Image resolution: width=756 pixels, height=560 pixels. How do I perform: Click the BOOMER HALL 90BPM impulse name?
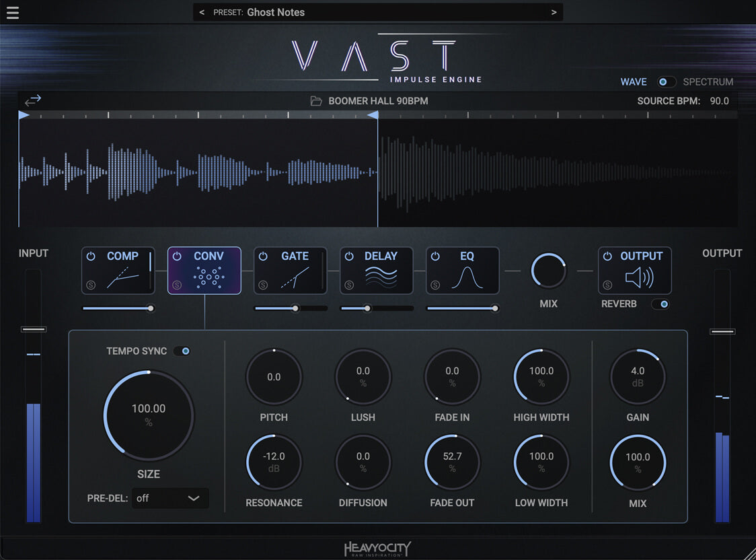click(378, 101)
